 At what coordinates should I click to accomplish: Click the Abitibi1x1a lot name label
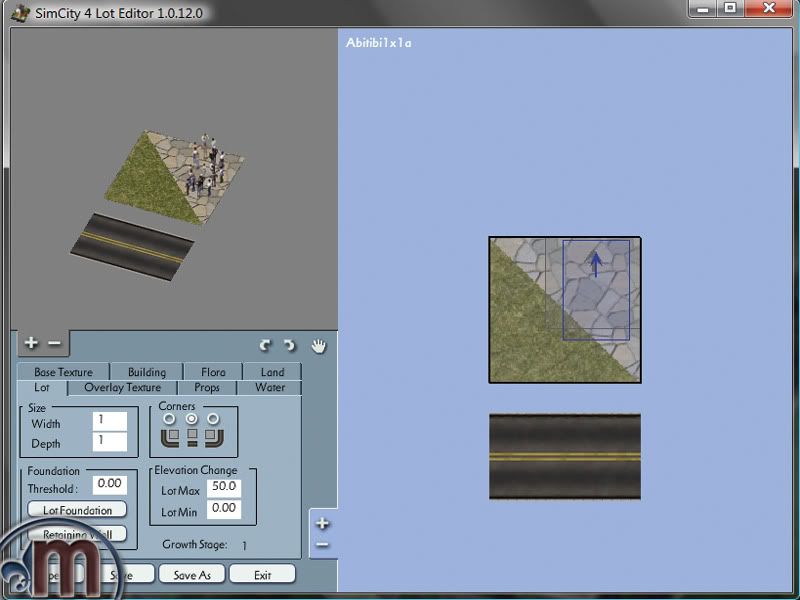tap(379, 43)
